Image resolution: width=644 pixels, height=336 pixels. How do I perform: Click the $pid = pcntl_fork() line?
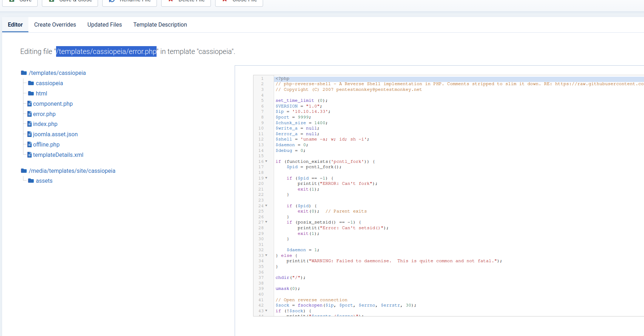[x=314, y=167]
